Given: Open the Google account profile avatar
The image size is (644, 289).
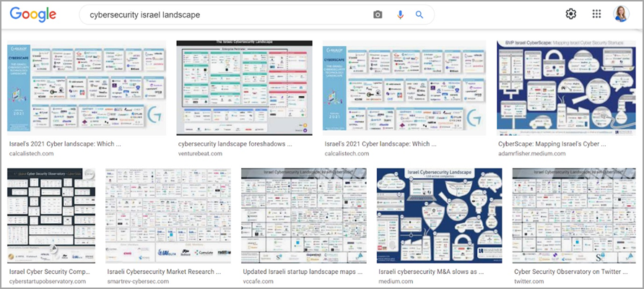Looking at the screenshot, I should 621,14.
